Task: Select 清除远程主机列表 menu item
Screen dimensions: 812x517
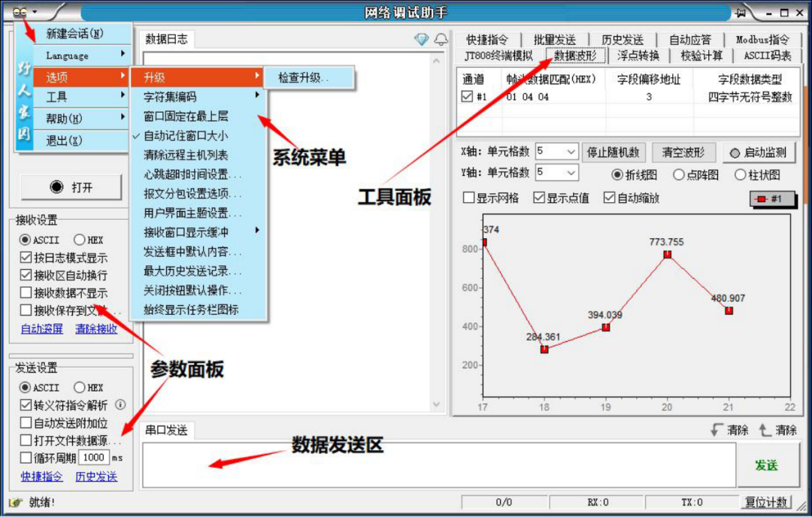Action: click(x=198, y=155)
